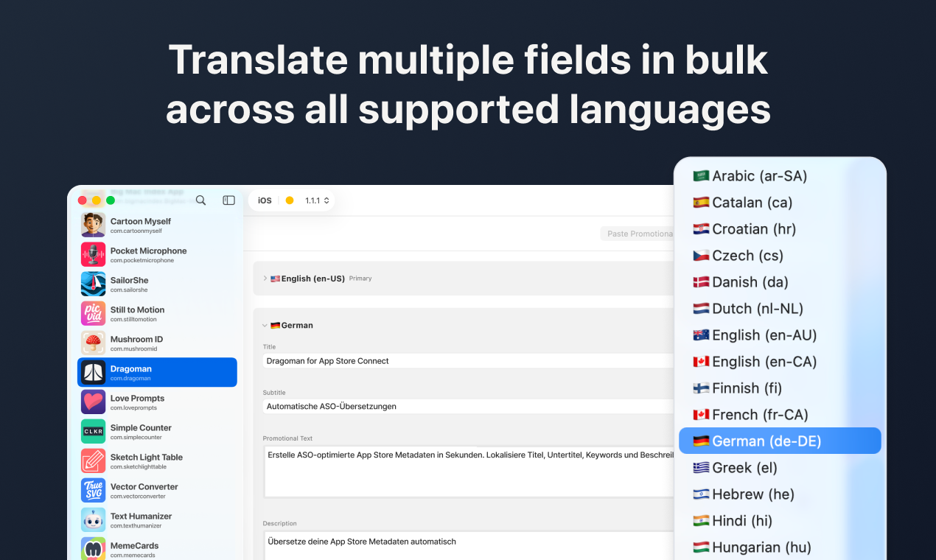Open the Love Prompts heart icon
The height and width of the screenshot is (560, 936).
[x=94, y=402]
